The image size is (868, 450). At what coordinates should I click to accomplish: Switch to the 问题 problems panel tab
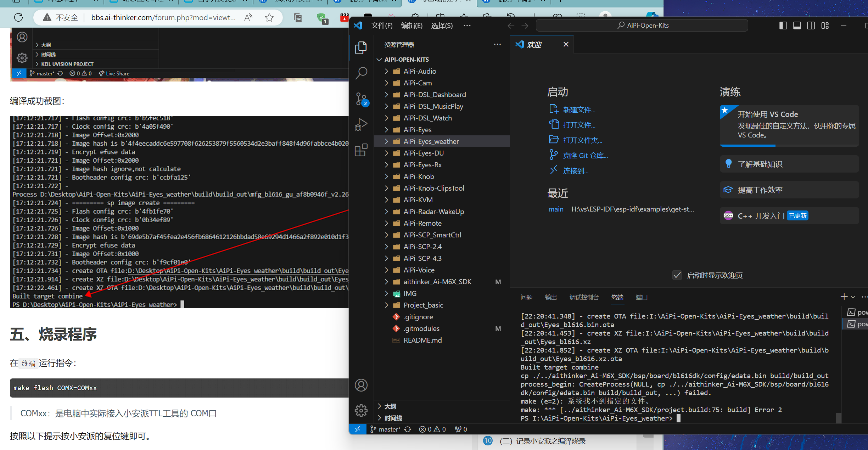click(526, 297)
